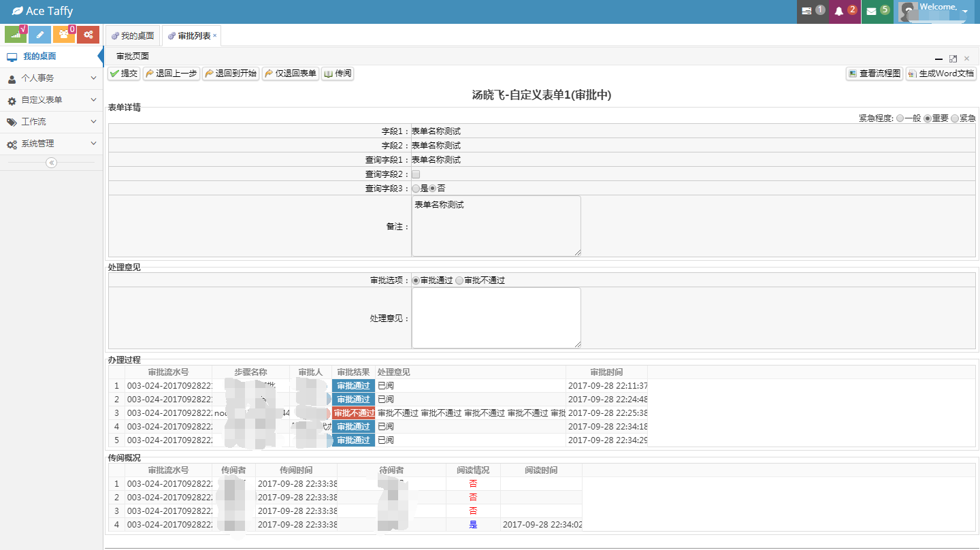Expand the 工作流 sidebar menu
Viewport: 980px width, 550px height.
coord(52,122)
